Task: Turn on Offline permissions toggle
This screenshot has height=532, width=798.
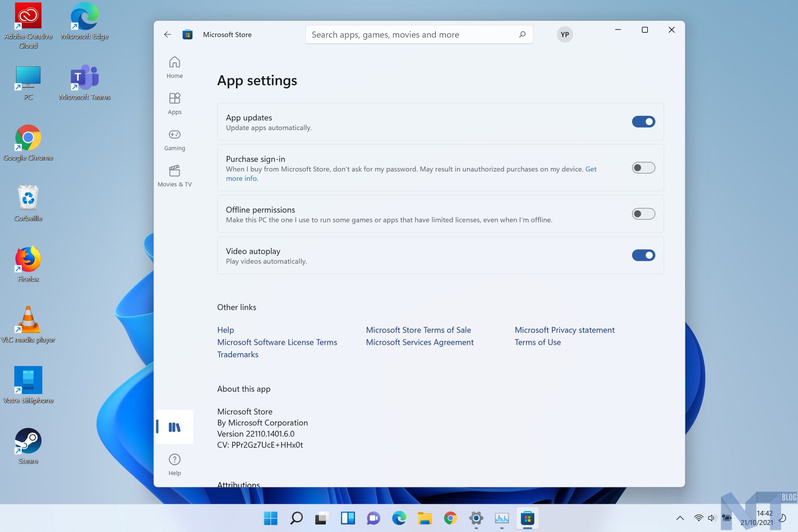Action: pyautogui.click(x=643, y=214)
